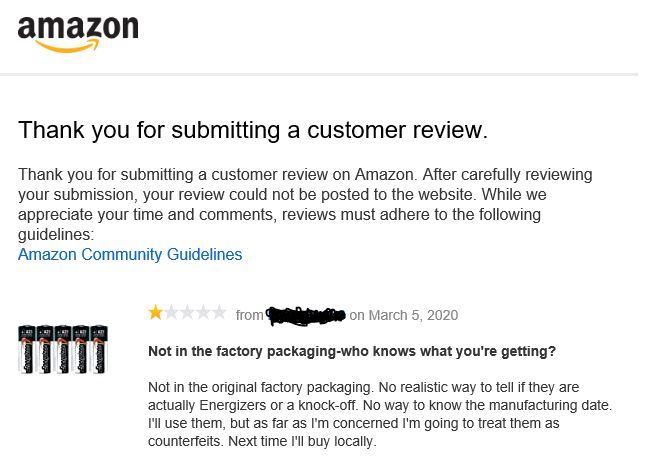Click the blacked-out reviewer name
The height and width of the screenshot is (473, 652).
point(306,315)
